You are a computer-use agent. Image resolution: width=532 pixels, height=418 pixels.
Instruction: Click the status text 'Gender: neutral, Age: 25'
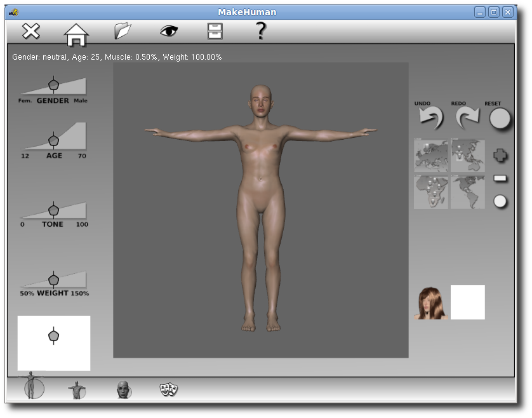coord(57,57)
